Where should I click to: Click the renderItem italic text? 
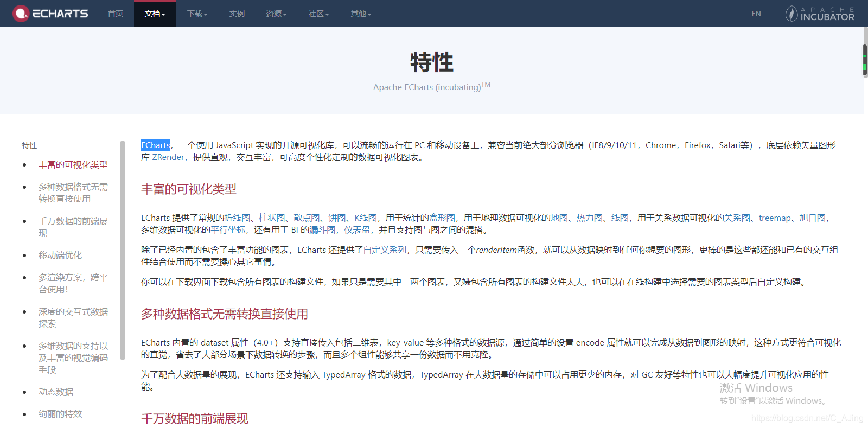tap(496, 250)
